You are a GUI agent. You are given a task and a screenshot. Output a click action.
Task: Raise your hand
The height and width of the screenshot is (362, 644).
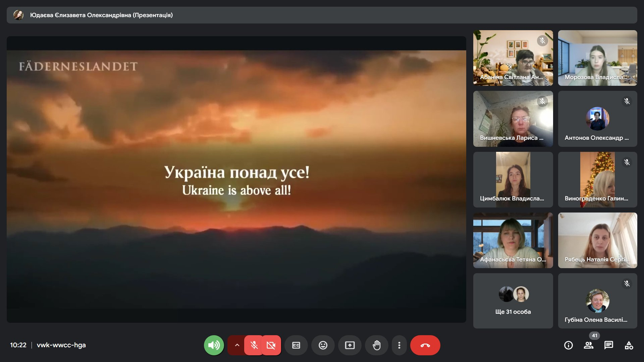377,345
